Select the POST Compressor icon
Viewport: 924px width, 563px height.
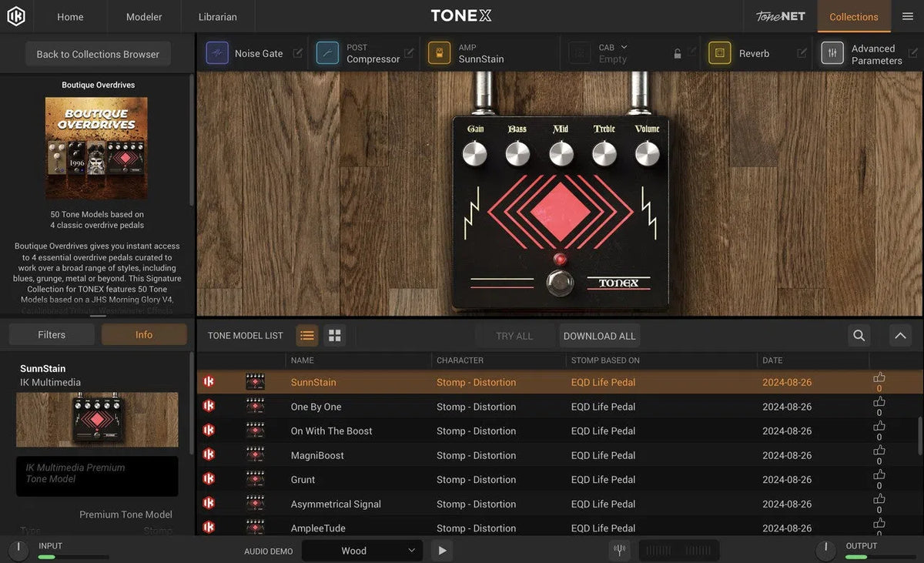[x=329, y=52]
